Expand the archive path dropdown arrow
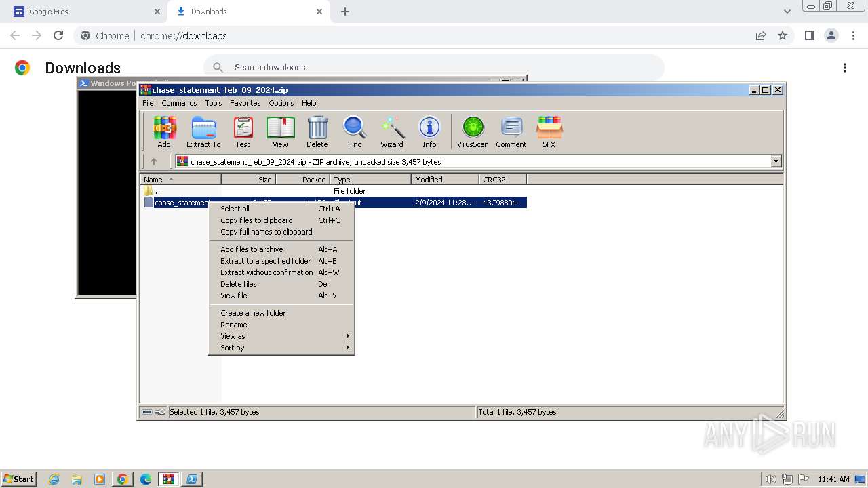 click(x=776, y=161)
